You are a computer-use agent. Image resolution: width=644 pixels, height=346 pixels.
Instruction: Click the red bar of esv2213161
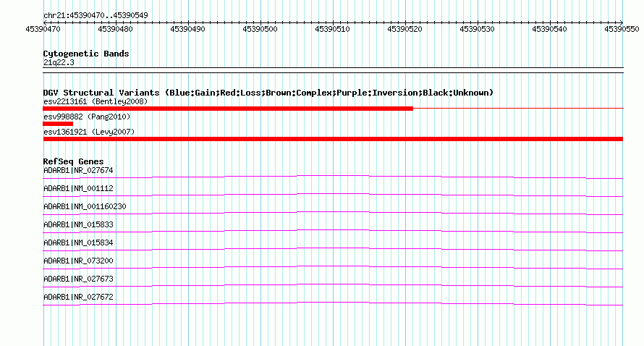tap(228, 109)
